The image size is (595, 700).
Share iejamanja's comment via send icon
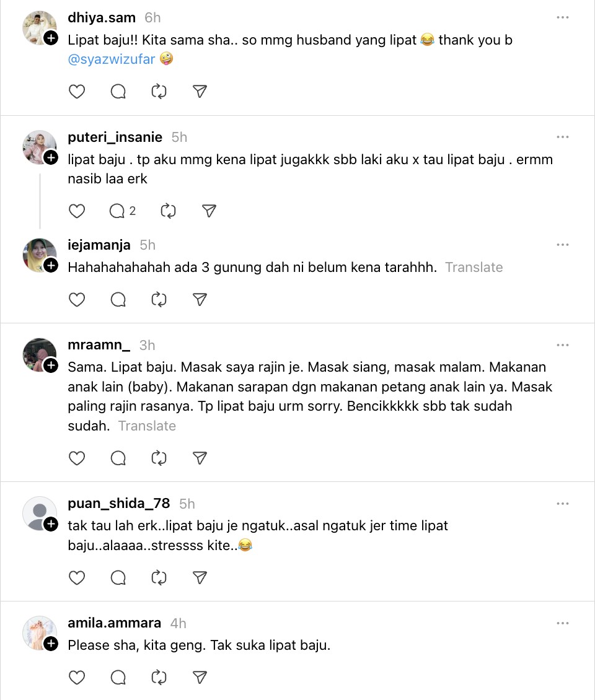click(x=200, y=300)
